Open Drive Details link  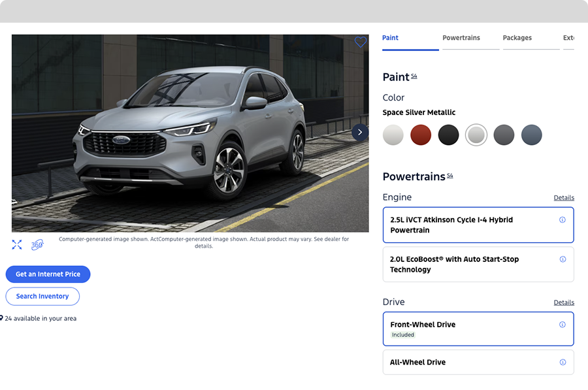click(564, 302)
